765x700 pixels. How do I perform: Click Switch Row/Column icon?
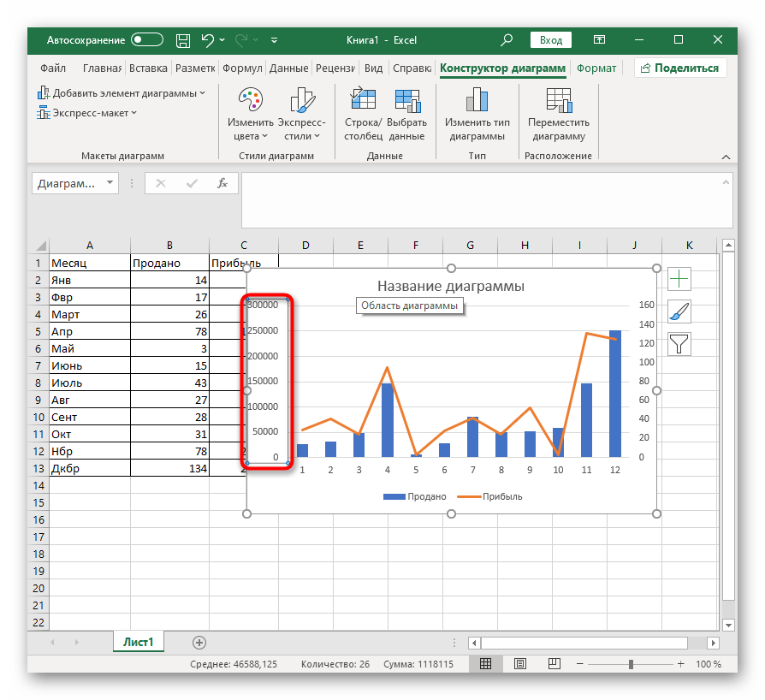coord(363,101)
